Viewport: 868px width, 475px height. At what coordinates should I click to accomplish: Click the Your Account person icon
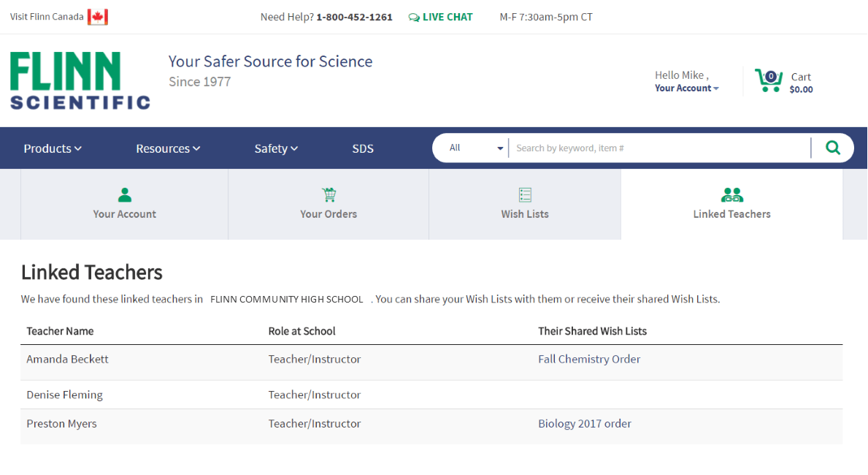[x=125, y=195]
